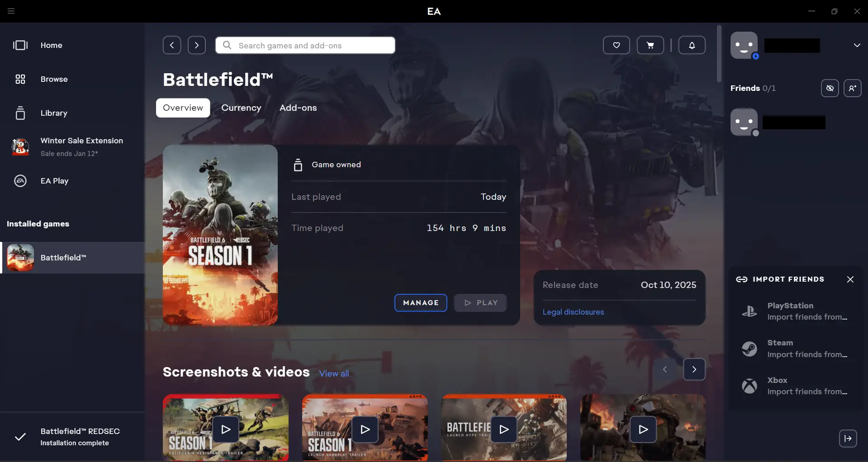Toggle friends visibility eye icon
Screen dimensions: 868x462
click(x=830, y=88)
